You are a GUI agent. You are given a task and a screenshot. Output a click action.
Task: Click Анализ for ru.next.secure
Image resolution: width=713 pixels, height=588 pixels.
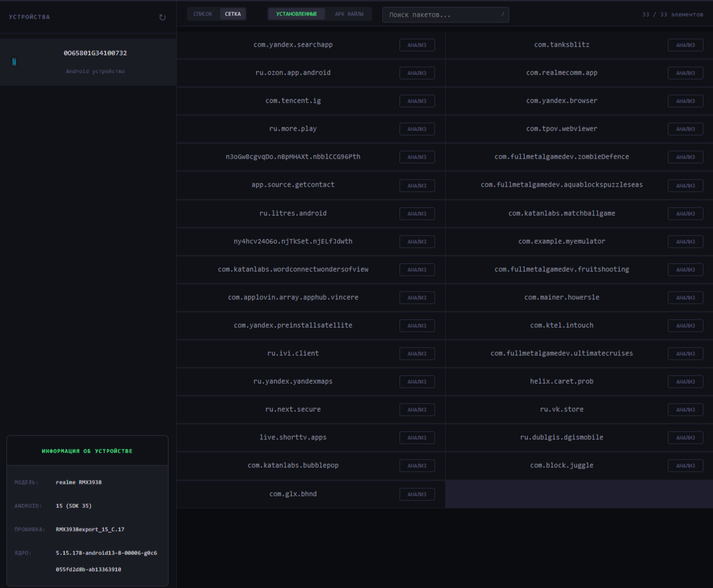click(x=417, y=410)
